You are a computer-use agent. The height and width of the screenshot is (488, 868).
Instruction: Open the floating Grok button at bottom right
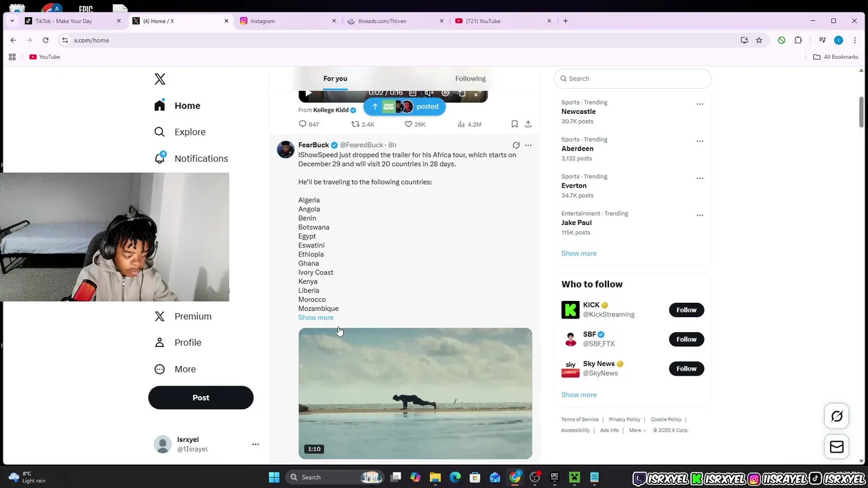837,416
